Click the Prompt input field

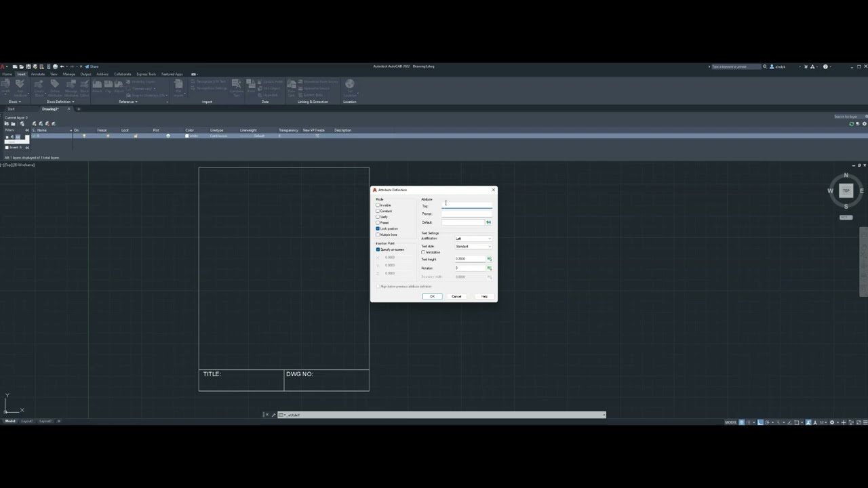(467, 214)
